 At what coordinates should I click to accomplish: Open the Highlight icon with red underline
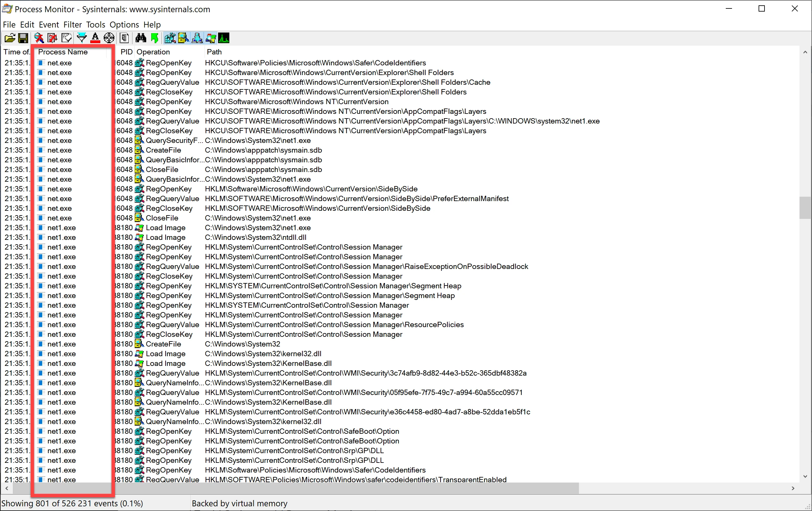95,38
